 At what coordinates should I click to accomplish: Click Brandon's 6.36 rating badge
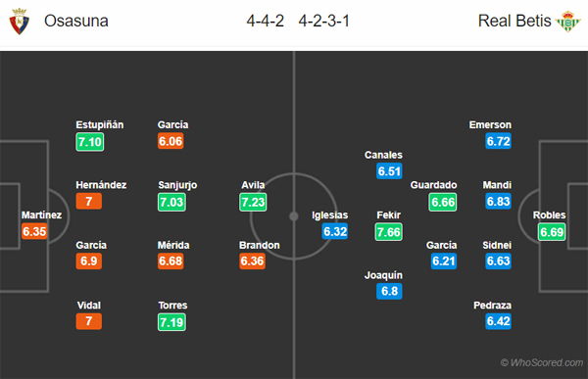(x=253, y=261)
